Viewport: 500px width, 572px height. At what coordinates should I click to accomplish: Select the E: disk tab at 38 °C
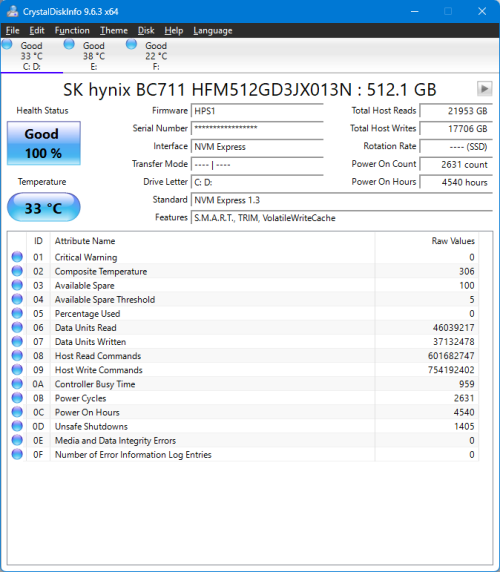(x=94, y=56)
